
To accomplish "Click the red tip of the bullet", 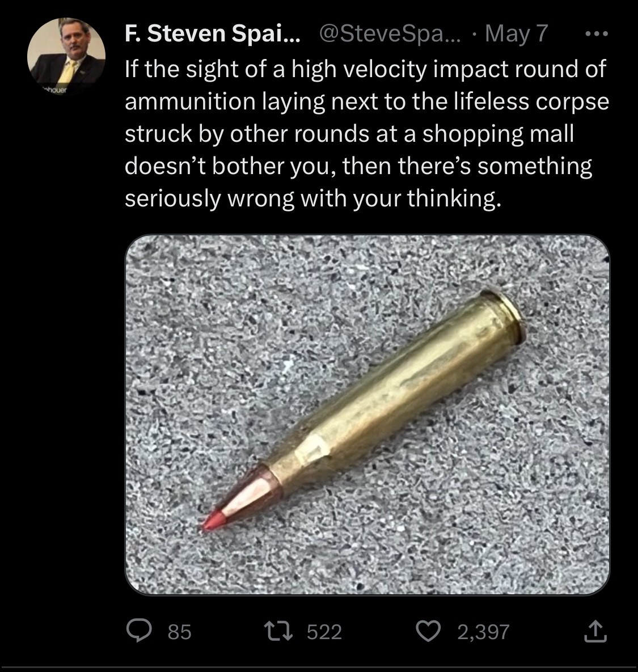I will coord(211,521).
